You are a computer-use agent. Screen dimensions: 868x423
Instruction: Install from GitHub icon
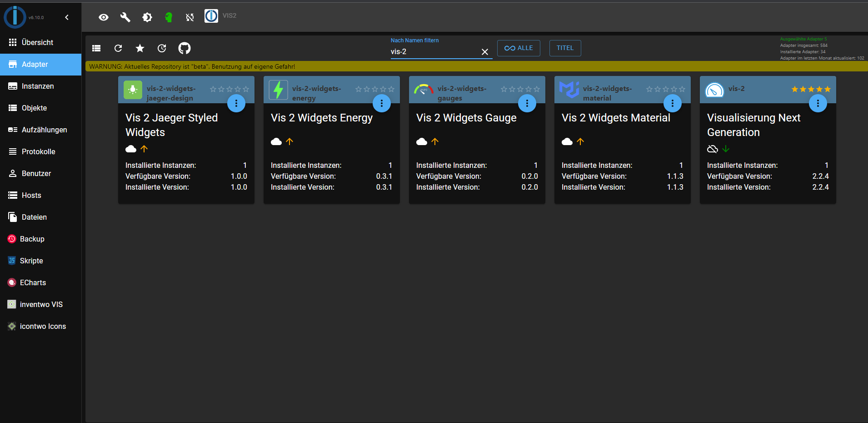pos(185,48)
